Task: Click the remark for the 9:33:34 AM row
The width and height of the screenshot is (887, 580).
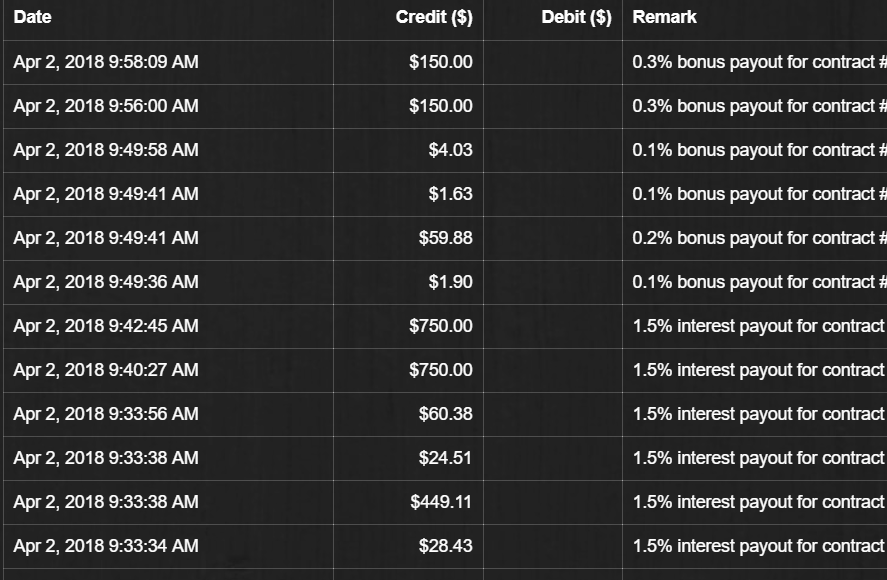Action: click(x=759, y=546)
